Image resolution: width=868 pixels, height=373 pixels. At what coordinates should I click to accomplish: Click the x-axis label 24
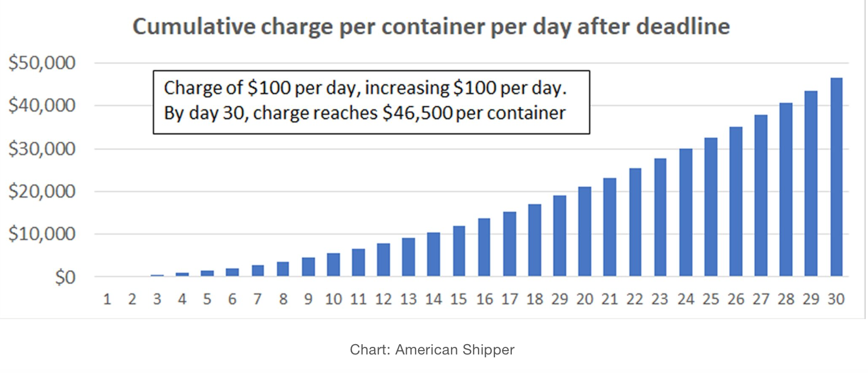(686, 299)
